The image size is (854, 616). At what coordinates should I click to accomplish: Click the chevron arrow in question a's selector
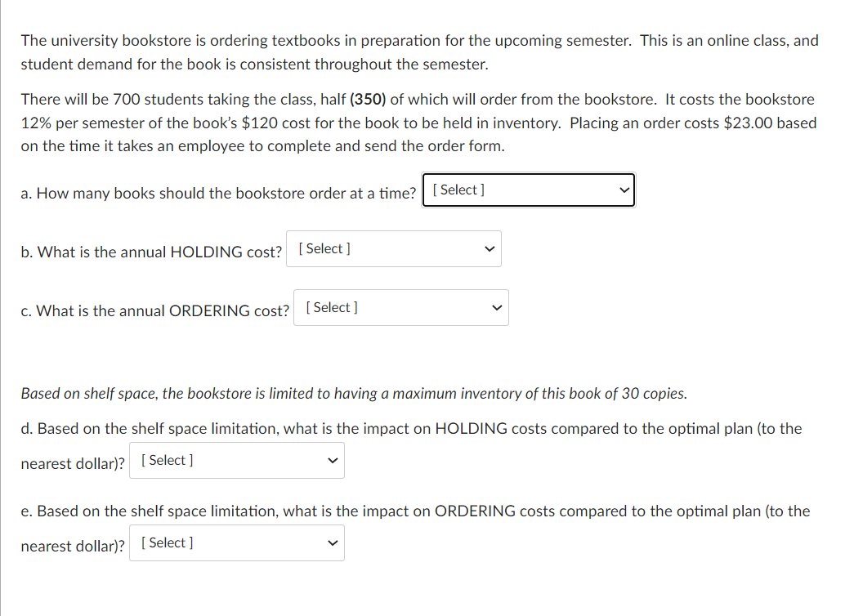[x=624, y=190]
